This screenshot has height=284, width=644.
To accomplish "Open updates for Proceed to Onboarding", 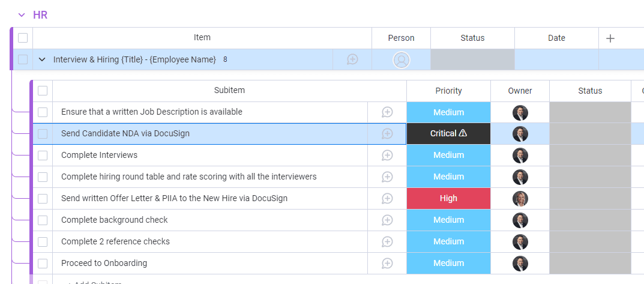I will (387, 263).
